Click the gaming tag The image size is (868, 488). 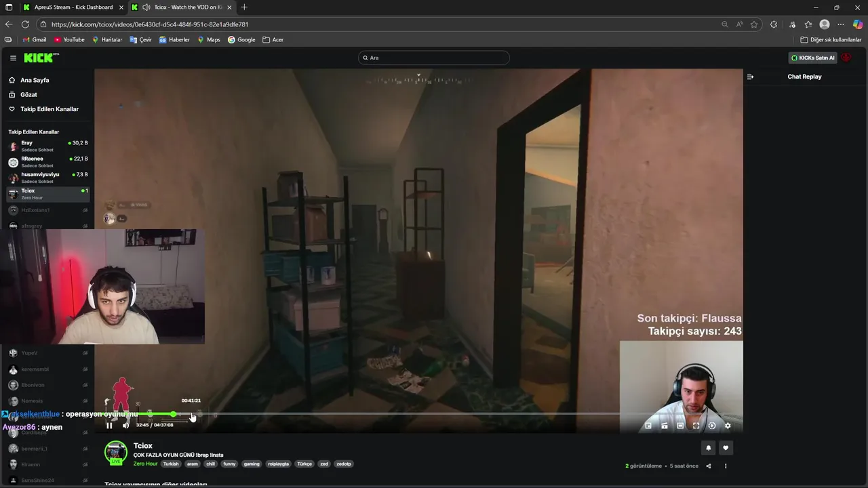(x=252, y=464)
